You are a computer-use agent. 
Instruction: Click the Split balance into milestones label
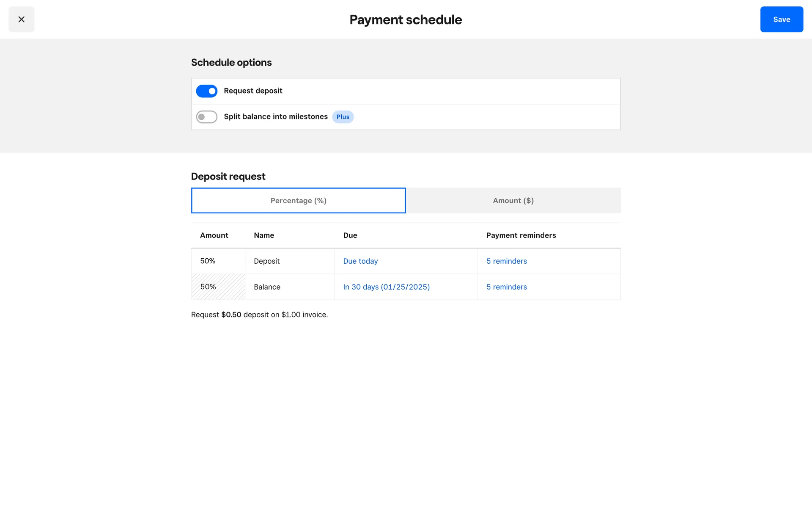pos(275,117)
